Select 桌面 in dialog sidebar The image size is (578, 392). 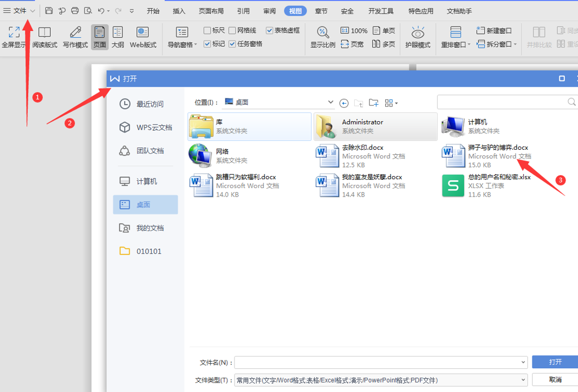point(145,204)
